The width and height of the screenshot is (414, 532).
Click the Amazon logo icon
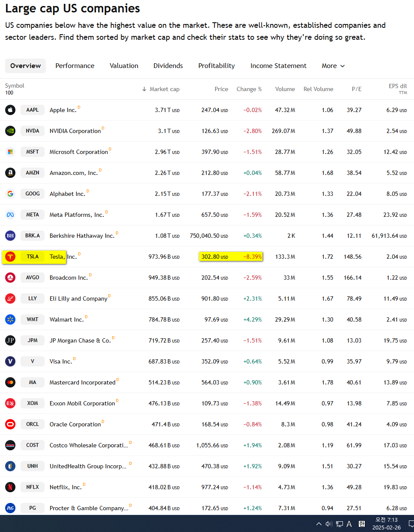tap(10, 173)
